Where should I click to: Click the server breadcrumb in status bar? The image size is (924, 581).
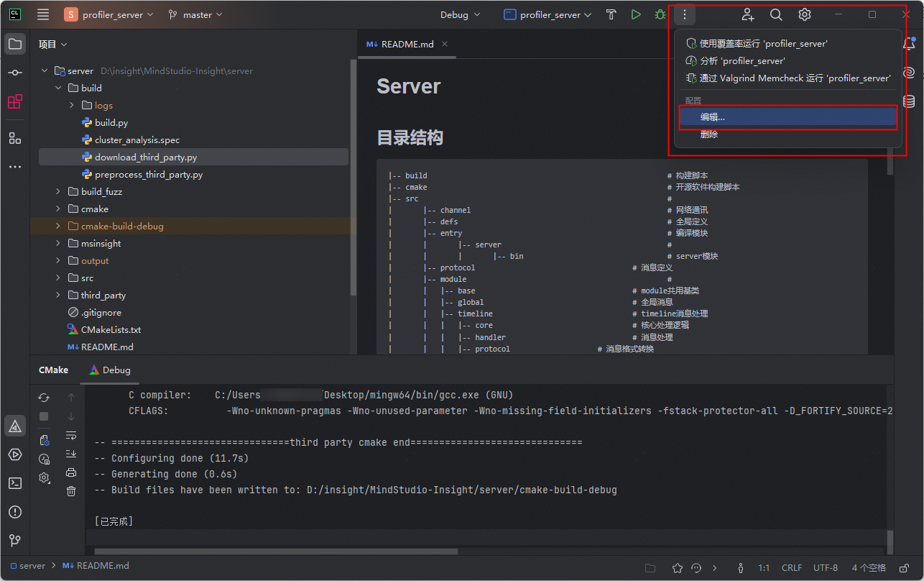(x=28, y=566)
